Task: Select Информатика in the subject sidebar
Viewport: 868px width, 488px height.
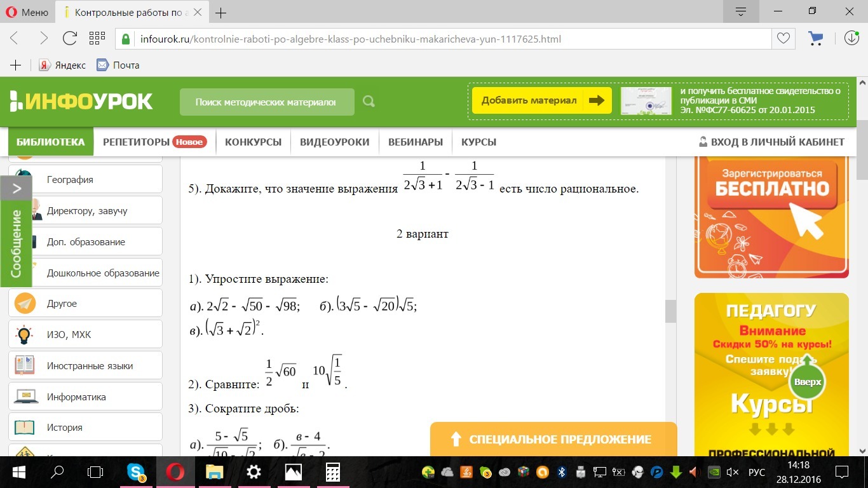Action: 76,397
